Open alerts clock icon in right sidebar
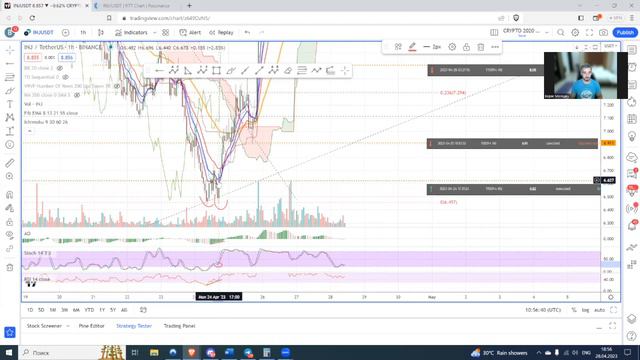 pyautogui.click(x=632, y=67)
